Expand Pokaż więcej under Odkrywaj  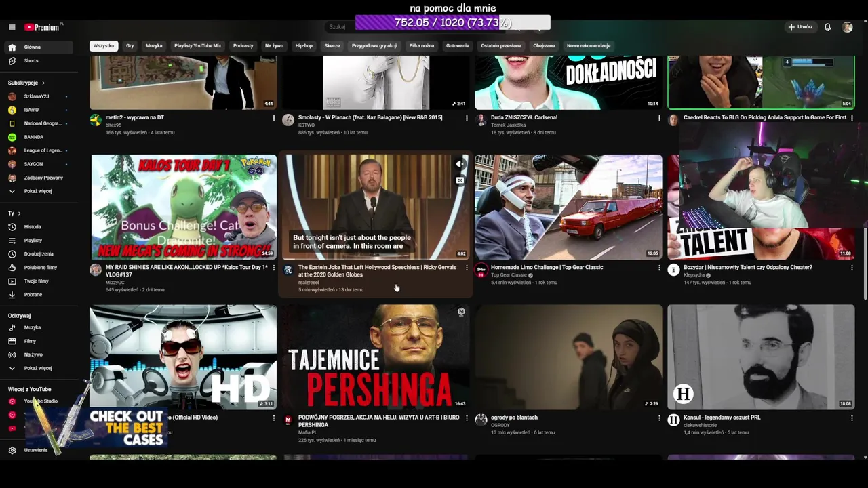pyautogui.click(x=39, y=368)
